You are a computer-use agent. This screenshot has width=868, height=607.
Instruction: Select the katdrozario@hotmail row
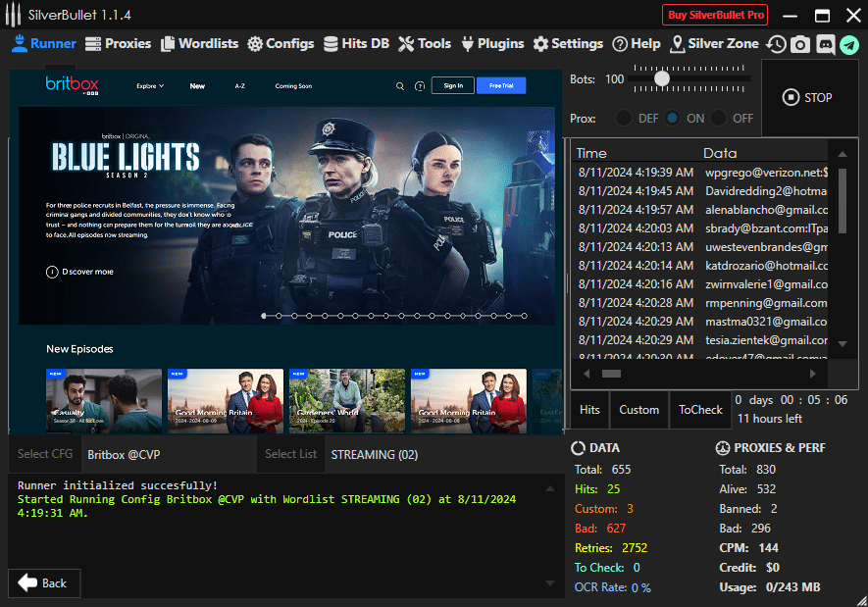(700, 266)
